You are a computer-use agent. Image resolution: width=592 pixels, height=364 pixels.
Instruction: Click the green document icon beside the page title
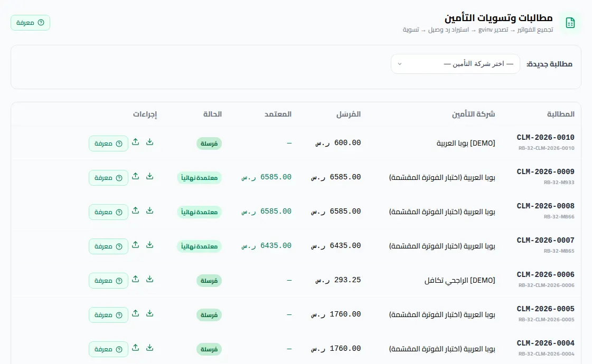(570, 23)
